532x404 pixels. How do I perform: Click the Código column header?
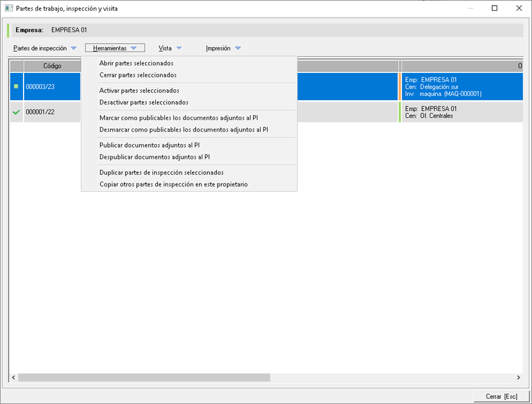52,66
